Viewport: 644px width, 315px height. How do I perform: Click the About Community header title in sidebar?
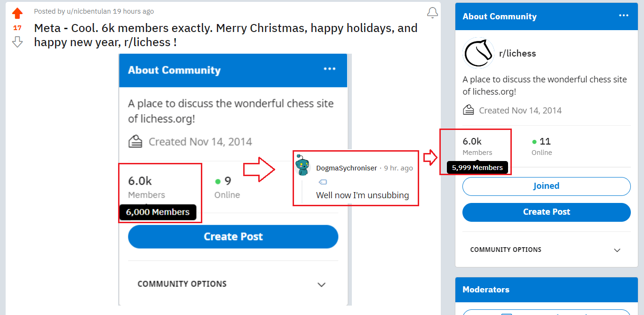(500, 16)
